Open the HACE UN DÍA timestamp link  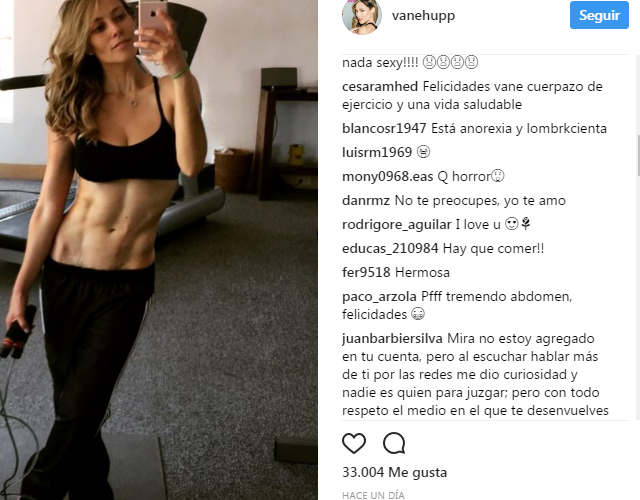click(373, 495)
